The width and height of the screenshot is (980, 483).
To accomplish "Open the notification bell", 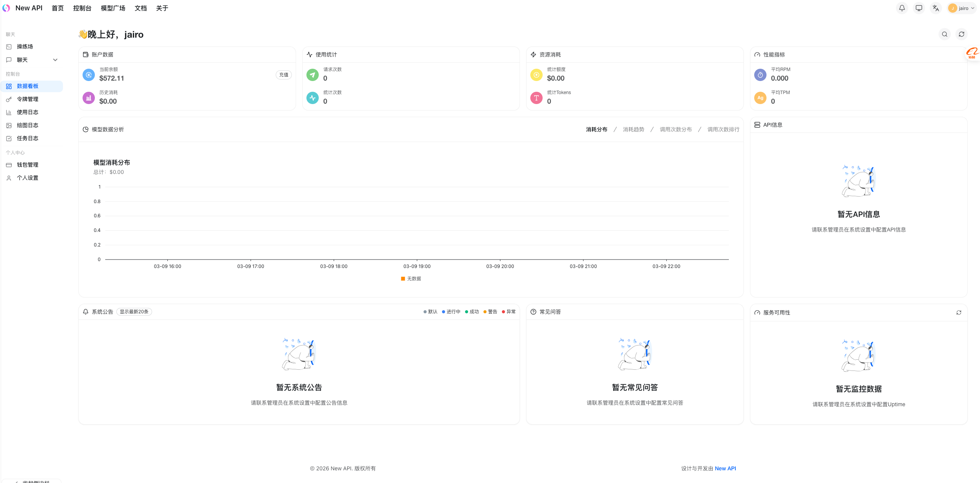I will pos(902,8).
